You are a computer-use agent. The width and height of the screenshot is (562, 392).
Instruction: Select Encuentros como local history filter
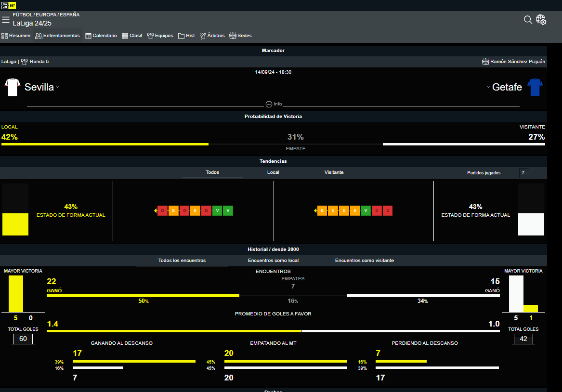[x=273, y=261]
